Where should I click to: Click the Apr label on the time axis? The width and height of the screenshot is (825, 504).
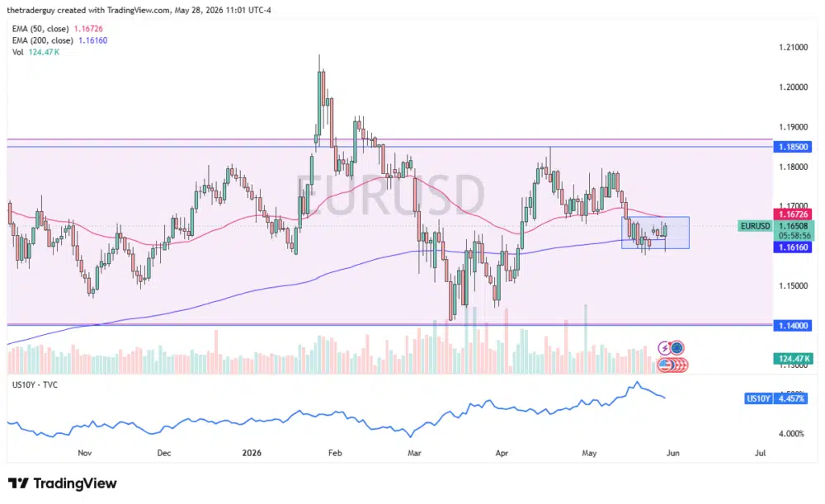click(x=502, y=453)
